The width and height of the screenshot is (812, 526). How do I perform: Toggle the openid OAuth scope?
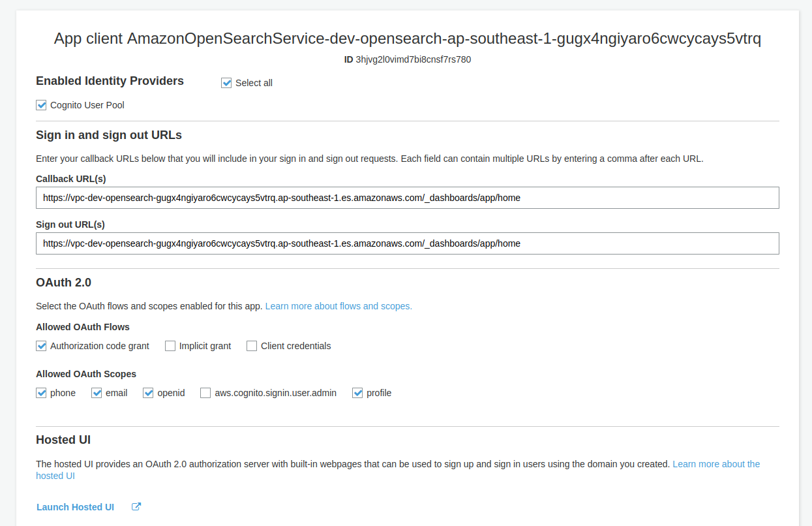coord(148,393)
